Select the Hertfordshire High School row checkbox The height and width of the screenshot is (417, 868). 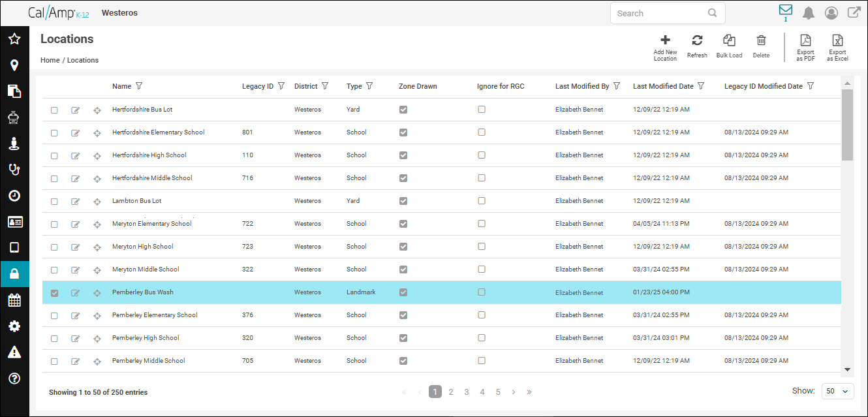(x=54, y=155)
